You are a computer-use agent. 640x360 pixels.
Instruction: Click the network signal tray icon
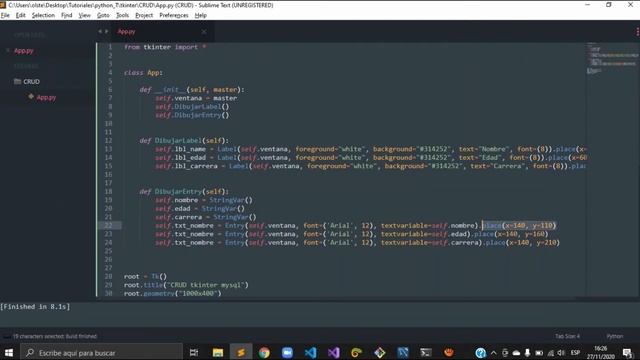(x=551, y=353)
